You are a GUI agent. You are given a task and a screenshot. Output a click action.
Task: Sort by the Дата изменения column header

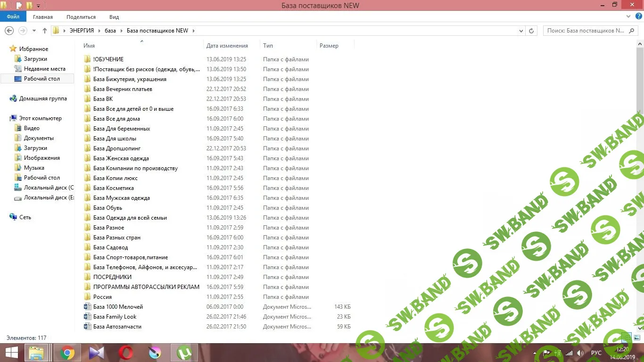pos(227,46)
